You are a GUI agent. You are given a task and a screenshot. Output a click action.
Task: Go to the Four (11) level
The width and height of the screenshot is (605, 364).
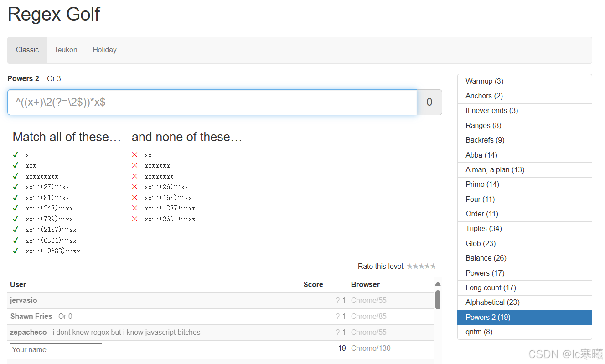(524, 199)
